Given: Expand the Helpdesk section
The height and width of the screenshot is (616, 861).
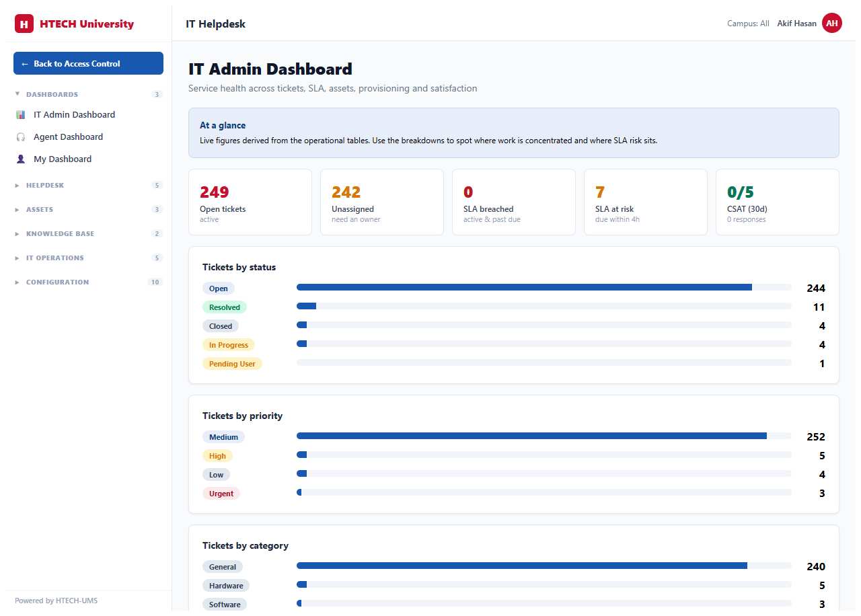Looking at the screenshot, I should point(88,185).
